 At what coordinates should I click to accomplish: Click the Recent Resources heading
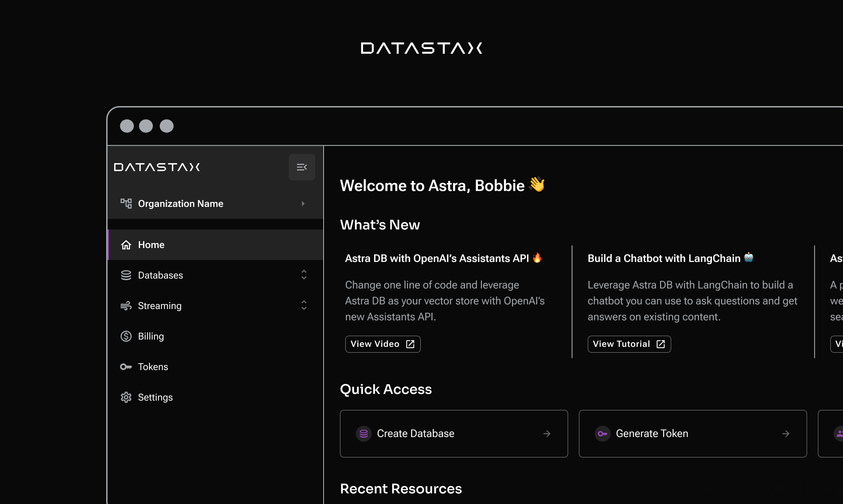coord(401,489)
